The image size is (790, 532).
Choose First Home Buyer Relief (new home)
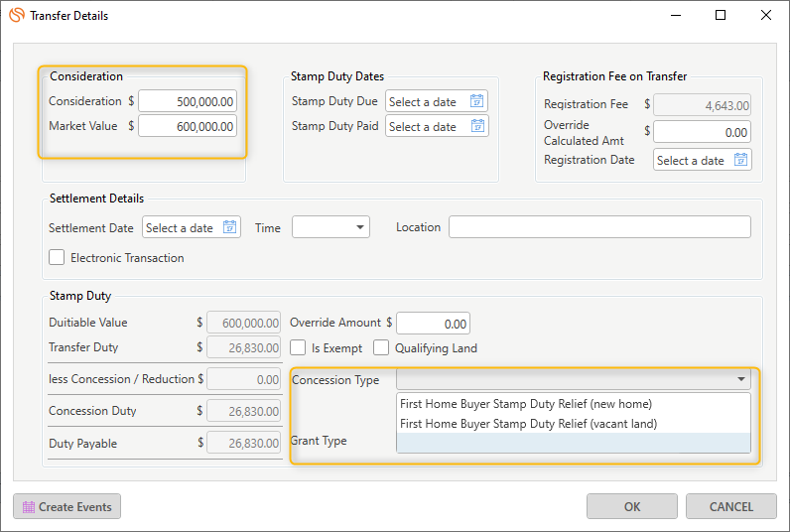(x=573, y=404)
